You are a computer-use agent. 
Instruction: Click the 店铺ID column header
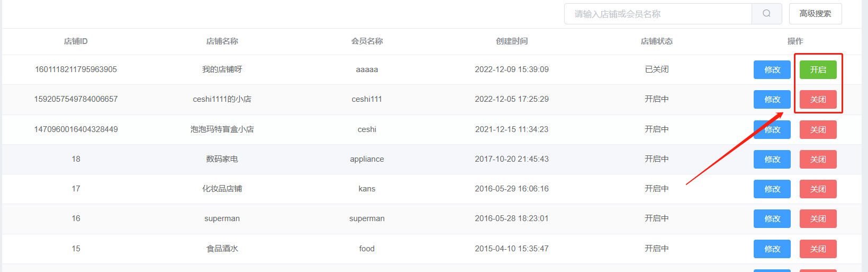click(x=76, y=41)
